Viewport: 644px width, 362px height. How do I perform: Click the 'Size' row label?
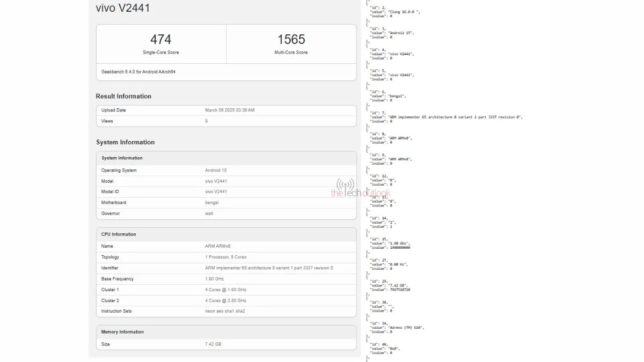click(x=106, y=344)
